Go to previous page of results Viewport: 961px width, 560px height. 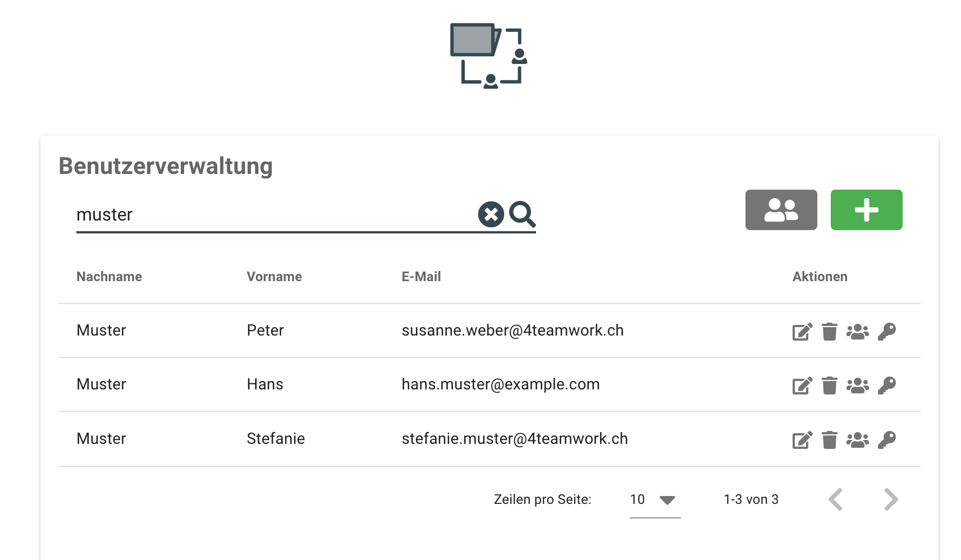click(836, 499)
